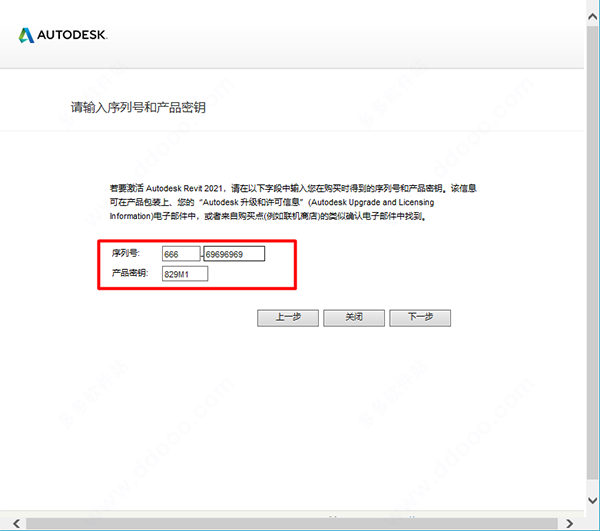The height and width of the screenshot is (531, 600).
Task: Click the 关闭 (Close) button
Action: (x=354, y=318)
